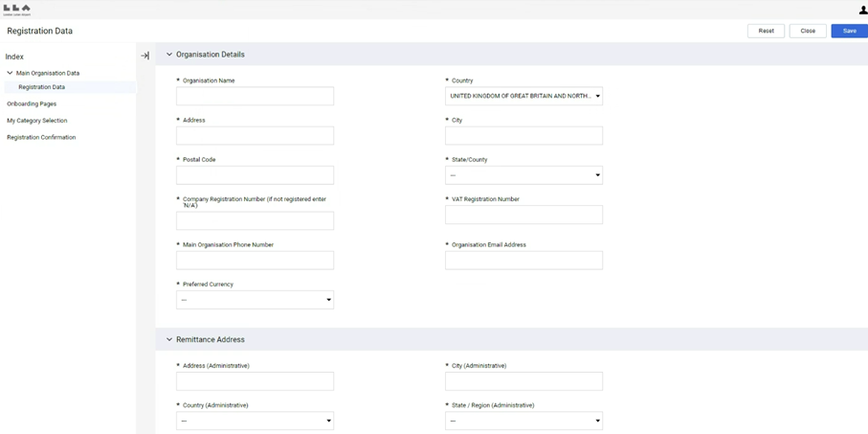868x434 pixels.
Task: Collapse the Index sidebar panel arrow
Action: click(x=145, y=56)
